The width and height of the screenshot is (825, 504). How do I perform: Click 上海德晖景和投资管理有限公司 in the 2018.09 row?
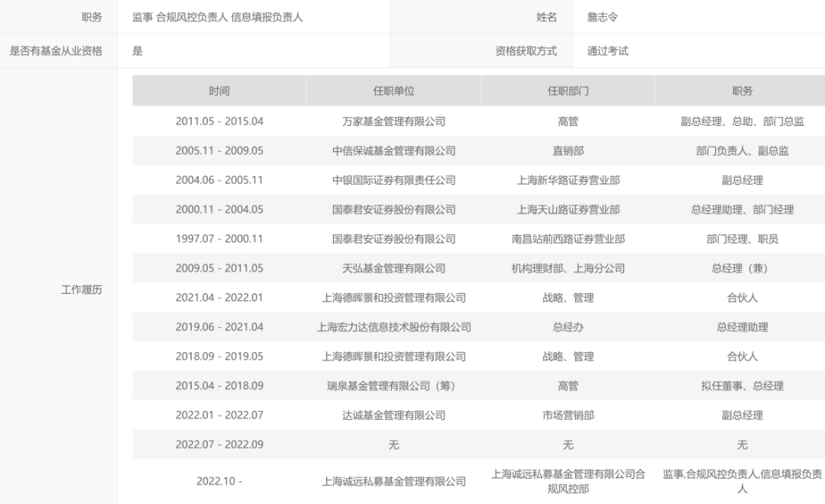point(393,356)
